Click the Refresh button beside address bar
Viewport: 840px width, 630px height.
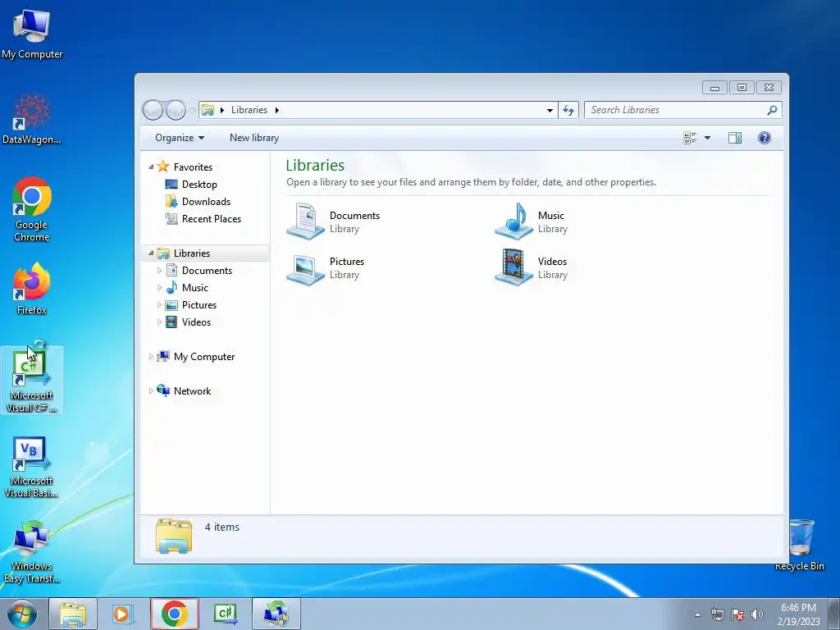coord(568,110)
